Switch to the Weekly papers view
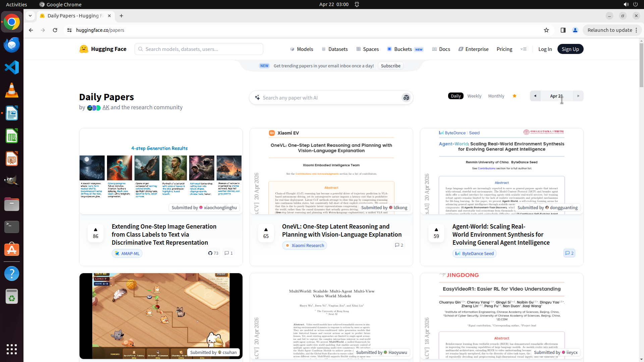 click(x=474, y=96)
